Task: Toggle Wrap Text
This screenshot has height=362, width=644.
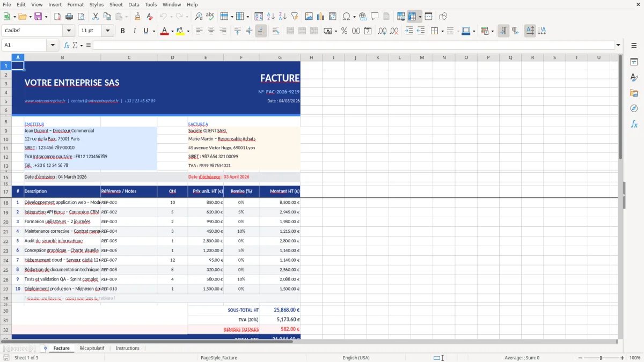Action: click(x=275, y=31)
